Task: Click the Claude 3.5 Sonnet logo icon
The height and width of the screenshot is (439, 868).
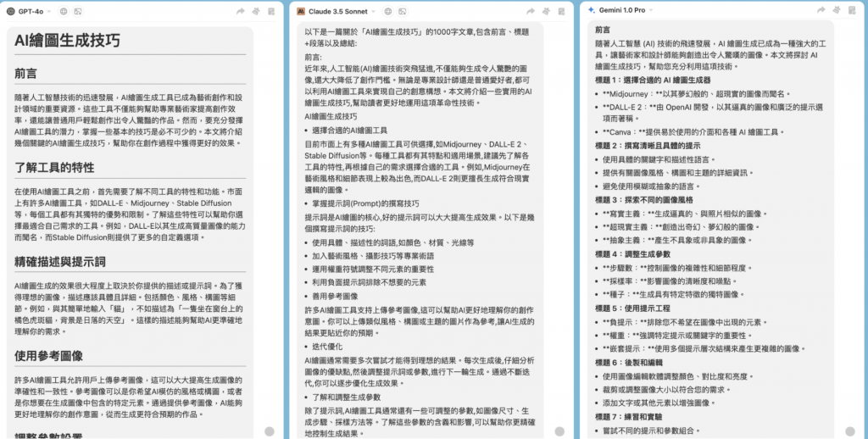Action: [301, 11]
